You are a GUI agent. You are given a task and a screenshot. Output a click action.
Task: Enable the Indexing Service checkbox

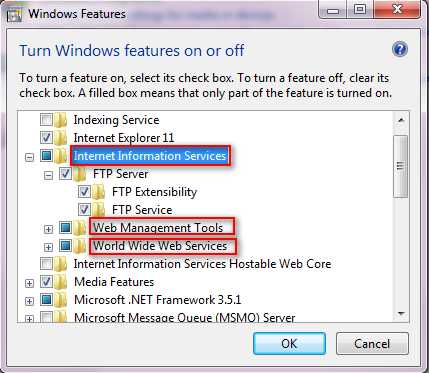[x=46, y=120]
